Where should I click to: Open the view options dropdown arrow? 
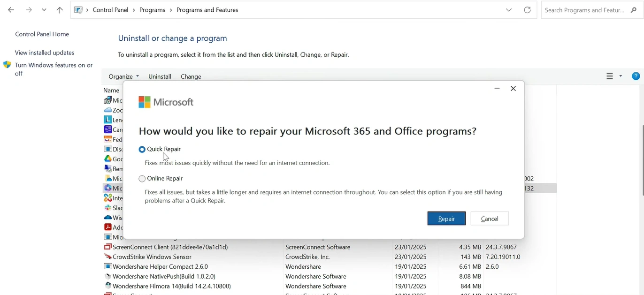tap(621, 76)
